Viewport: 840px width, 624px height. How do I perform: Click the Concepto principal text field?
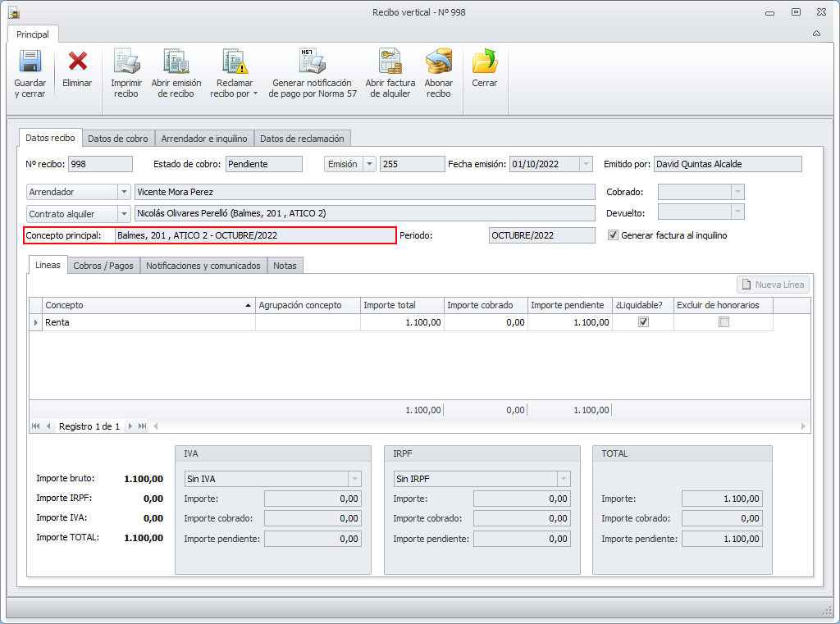pos(254,235)
